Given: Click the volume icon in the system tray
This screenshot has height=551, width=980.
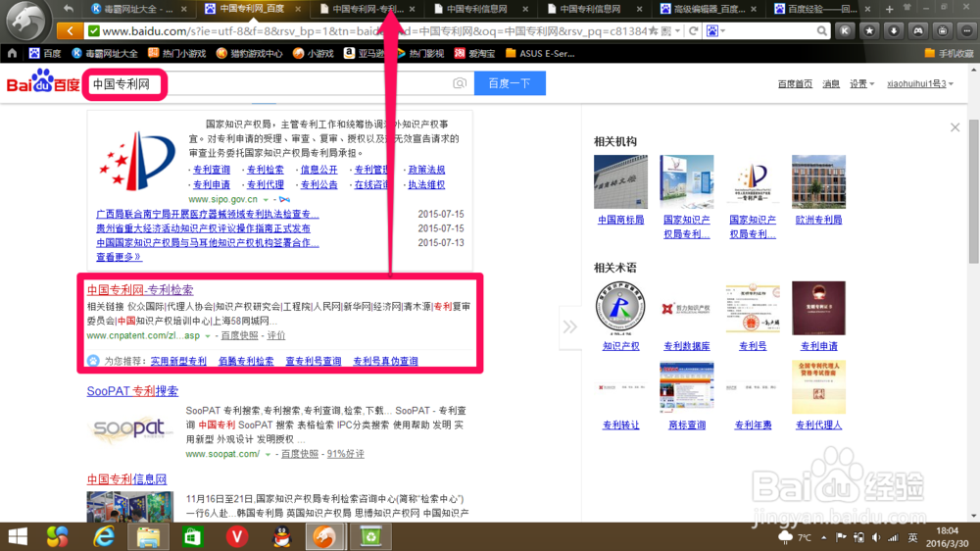Looking at the screenshot, I should click(876, 537).
